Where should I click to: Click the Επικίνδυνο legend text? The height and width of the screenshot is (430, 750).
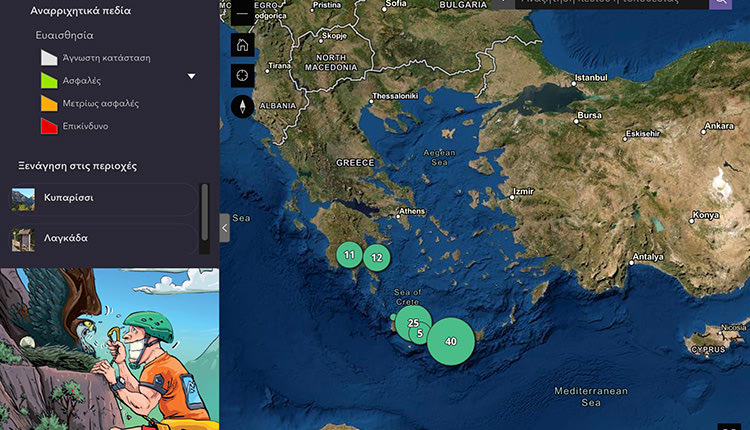click(85, 126)
